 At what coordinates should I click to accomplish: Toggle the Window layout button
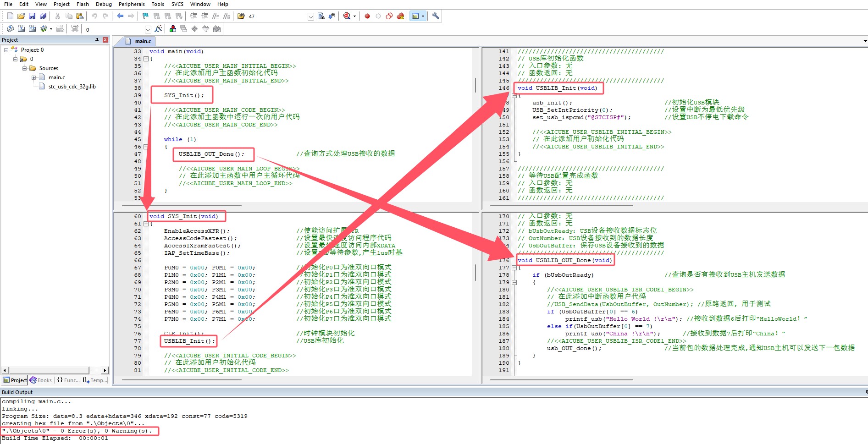point(415,16)
